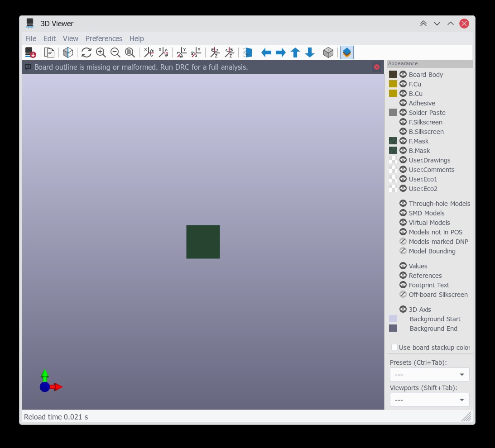The height and width of the screenshot is (448, 495).
Task: Move board left with blue arrow
Action: tap(266, 52)
